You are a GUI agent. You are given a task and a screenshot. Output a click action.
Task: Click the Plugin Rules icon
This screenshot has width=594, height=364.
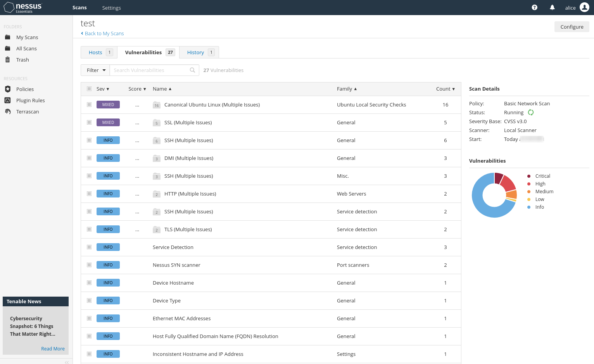tap(7, 100)
